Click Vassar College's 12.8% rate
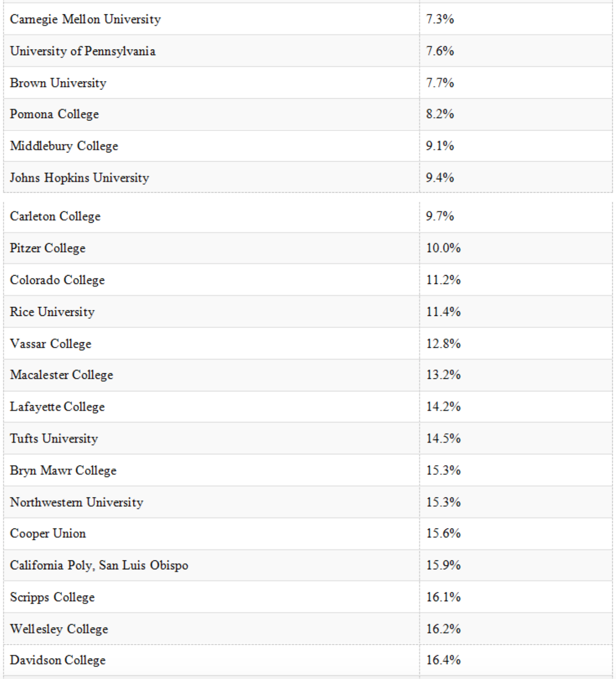616x679 pixels. coord(443,344)
